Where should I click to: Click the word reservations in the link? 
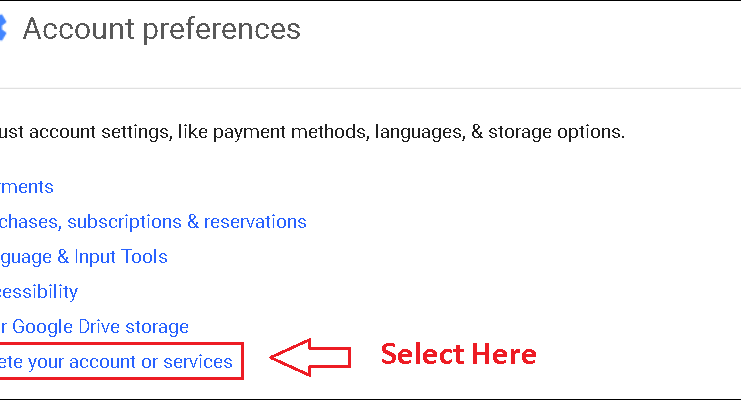[x=255, y=222]
